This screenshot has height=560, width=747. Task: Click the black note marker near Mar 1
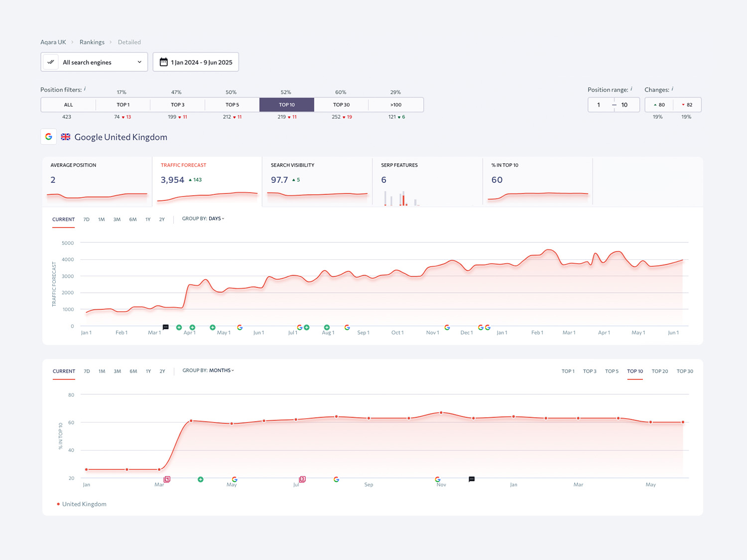(166, 327)
